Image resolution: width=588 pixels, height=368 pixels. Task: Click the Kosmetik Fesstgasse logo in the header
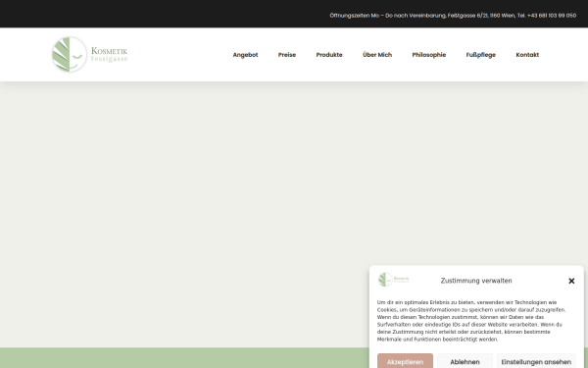point(89,54)
